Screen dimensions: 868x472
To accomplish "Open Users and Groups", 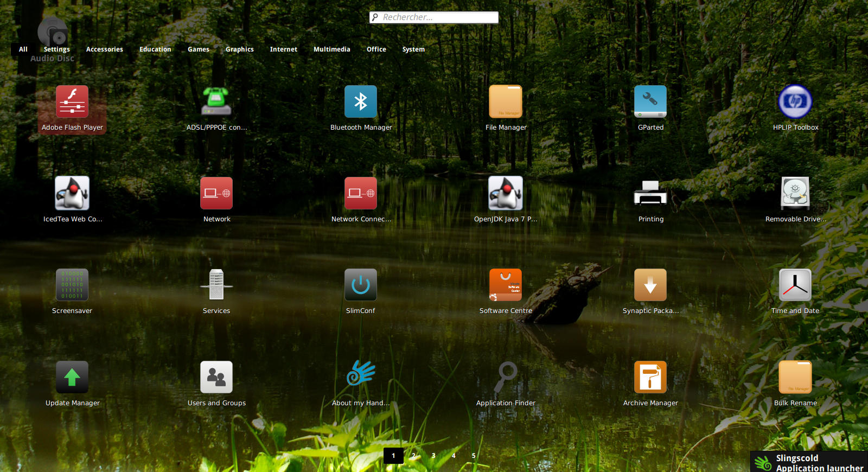I will (216, 384).
